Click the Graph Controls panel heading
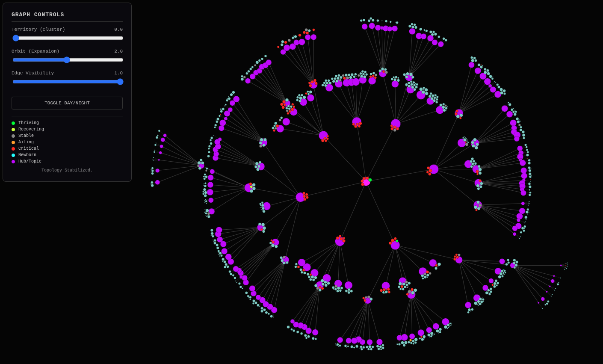603x364 pixels. (x=38, y=15)
